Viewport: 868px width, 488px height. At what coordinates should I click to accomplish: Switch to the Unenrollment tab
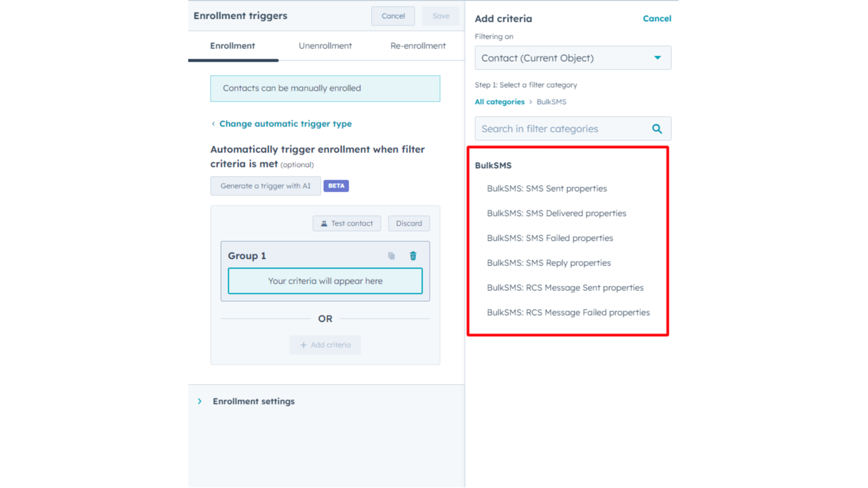point(325,46)
